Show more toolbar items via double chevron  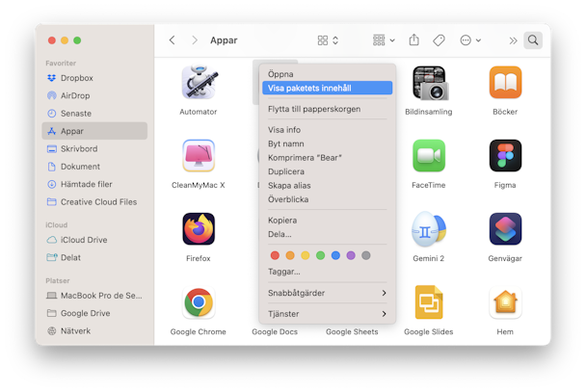(x=513, y=40)
